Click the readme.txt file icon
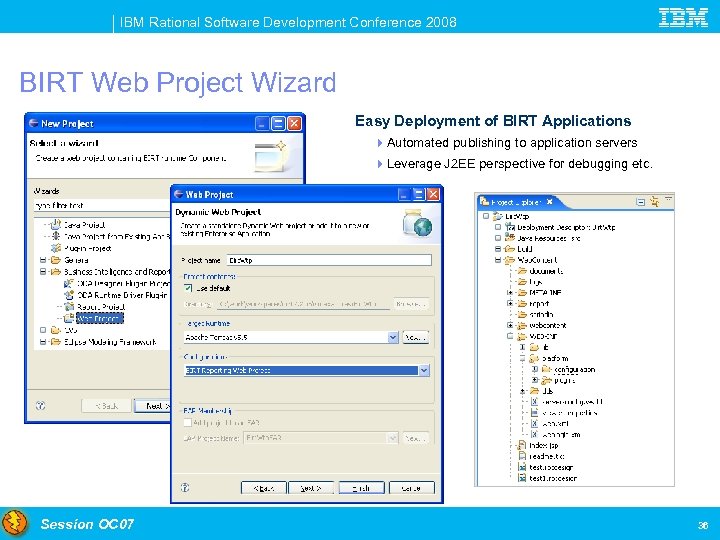Screen dimensions: 720x540 (x=522, y=456)
